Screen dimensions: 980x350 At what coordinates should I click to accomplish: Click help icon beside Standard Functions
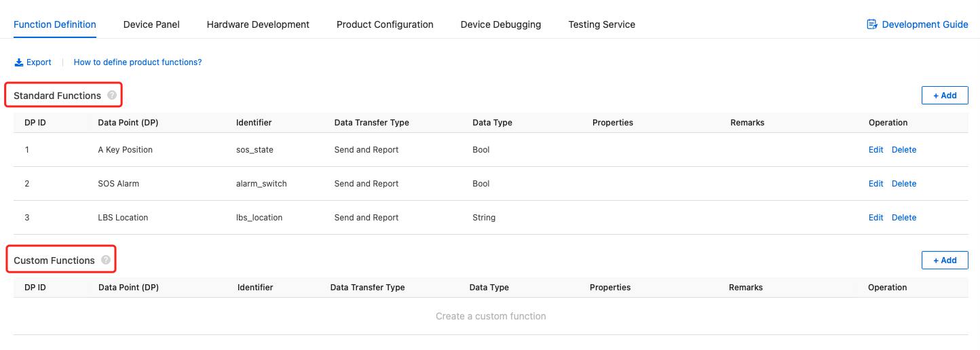click(x=112, y=96)
